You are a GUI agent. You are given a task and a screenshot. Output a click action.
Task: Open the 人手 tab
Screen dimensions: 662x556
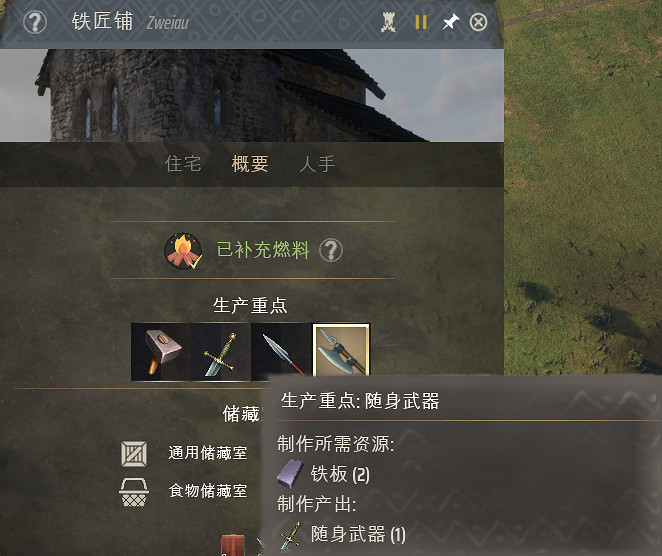coord(317,164)
